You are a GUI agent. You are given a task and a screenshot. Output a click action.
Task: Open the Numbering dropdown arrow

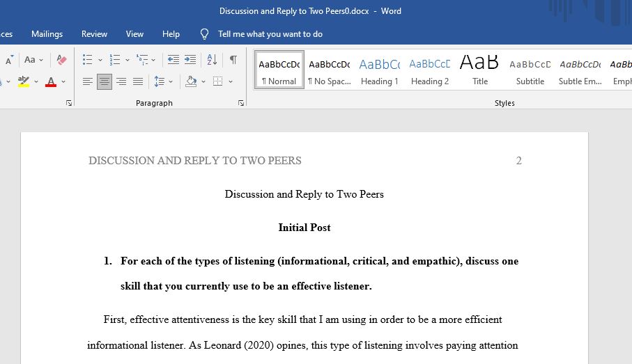point(128,60)
